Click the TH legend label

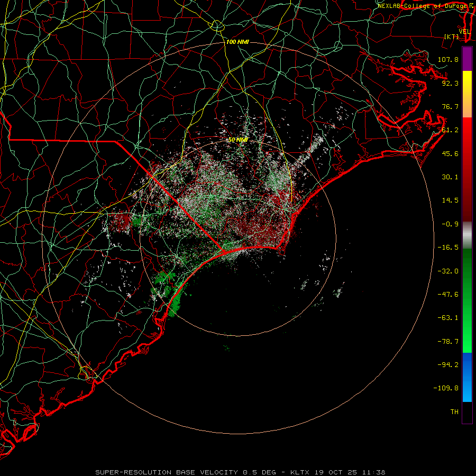click(454, 412)
